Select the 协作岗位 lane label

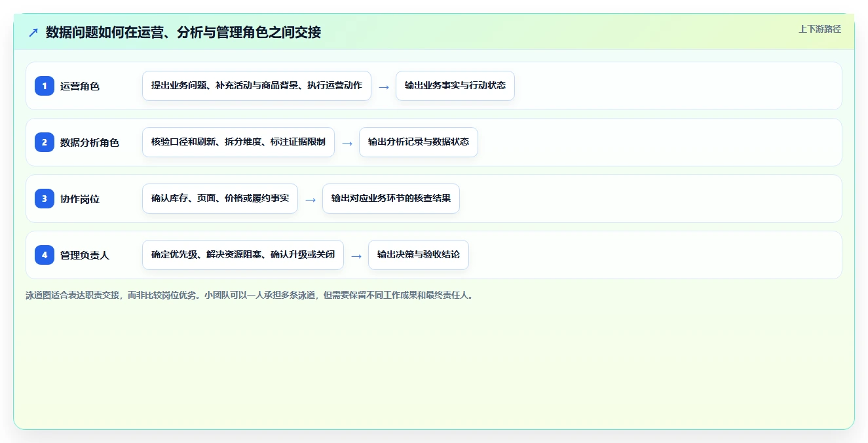point(80,199)
